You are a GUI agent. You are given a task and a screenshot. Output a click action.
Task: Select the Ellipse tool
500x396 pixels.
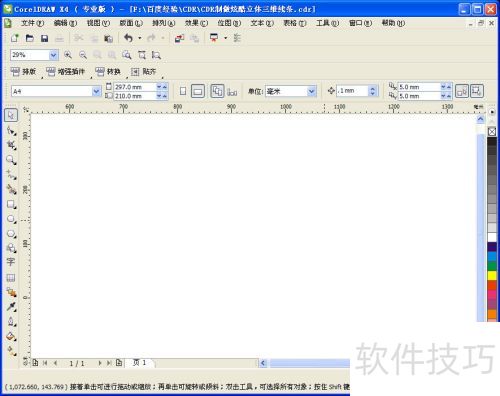[11, 219]
